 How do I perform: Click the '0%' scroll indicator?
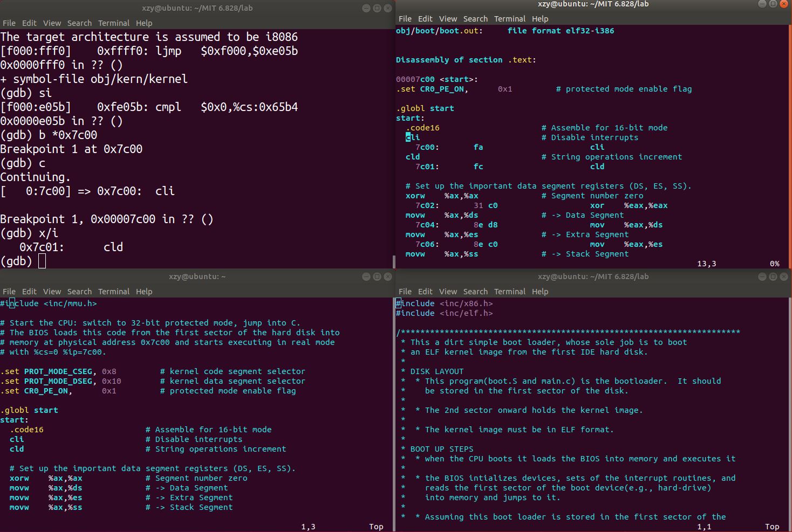(x=775, y=264)
